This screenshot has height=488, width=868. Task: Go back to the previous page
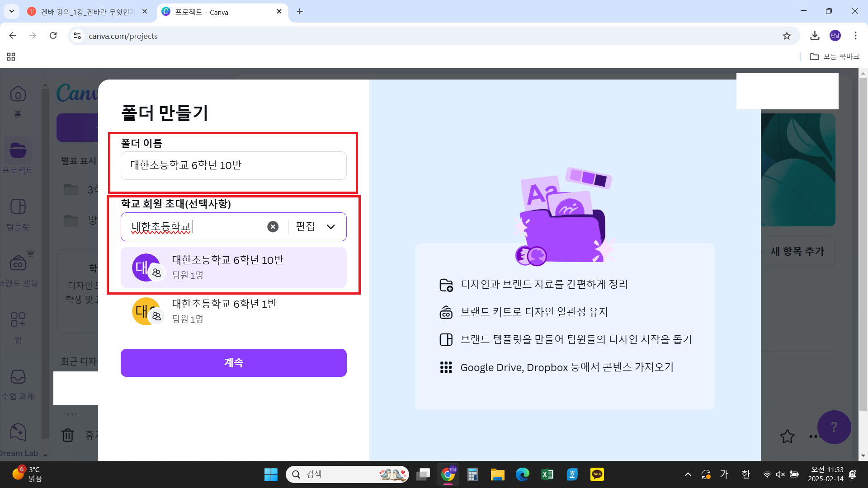click(x=13, y=36)
